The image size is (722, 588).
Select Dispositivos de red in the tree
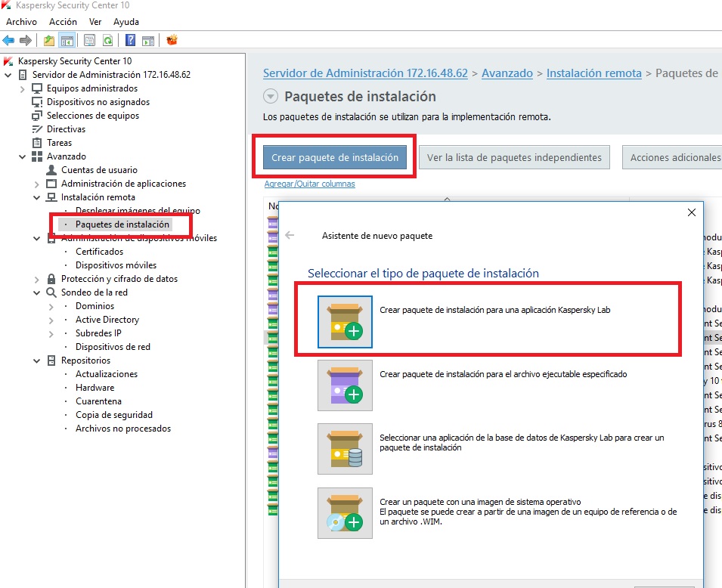tap(113, 347)
